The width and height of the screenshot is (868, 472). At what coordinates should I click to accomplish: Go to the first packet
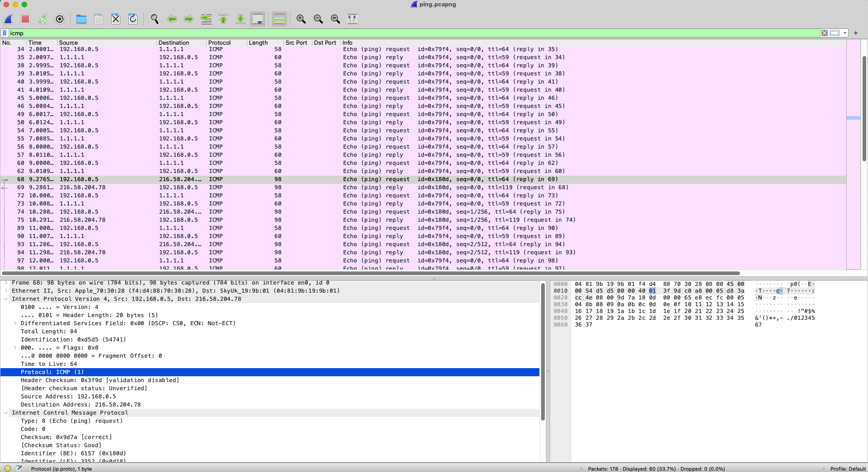(x=223, y=19)
